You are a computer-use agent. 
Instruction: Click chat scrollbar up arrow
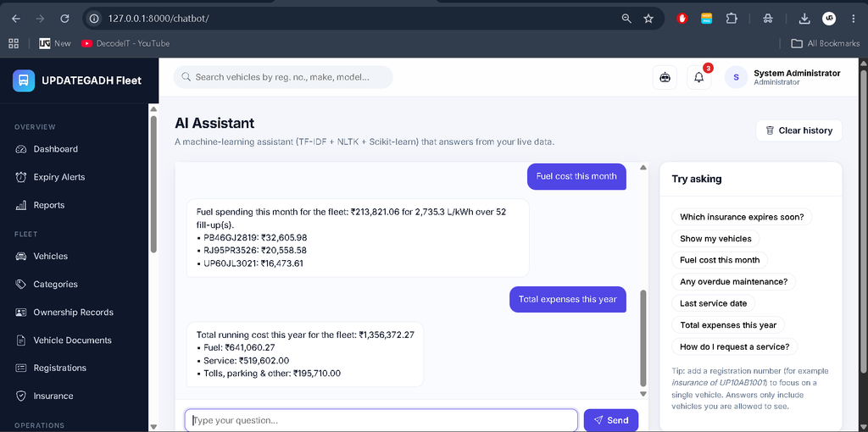point(643,167)
